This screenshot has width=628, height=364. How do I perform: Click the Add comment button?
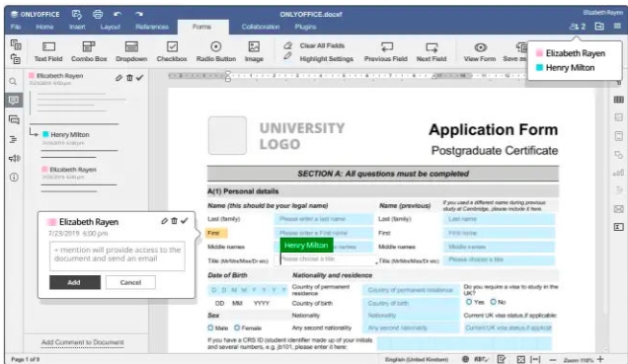point(75,282)
